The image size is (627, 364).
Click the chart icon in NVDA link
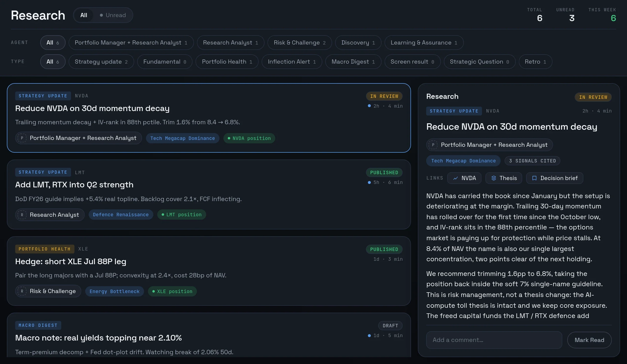click(455, 178)
